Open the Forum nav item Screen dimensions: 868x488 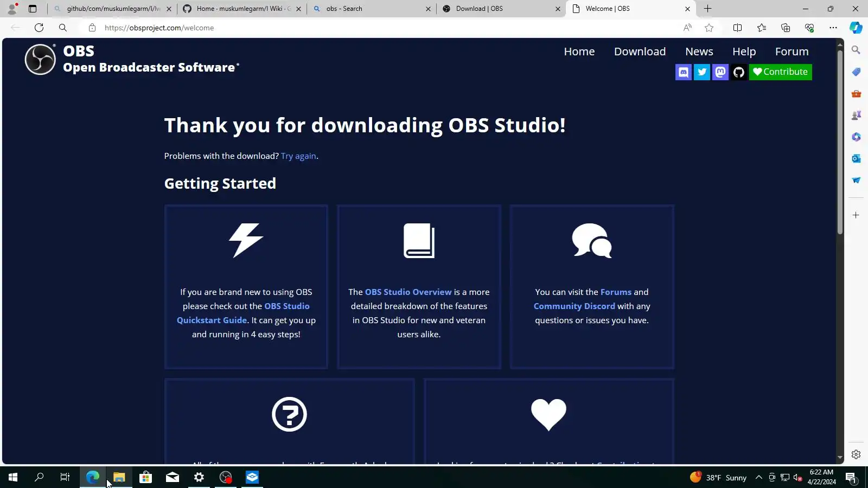[x=792, y=52]
